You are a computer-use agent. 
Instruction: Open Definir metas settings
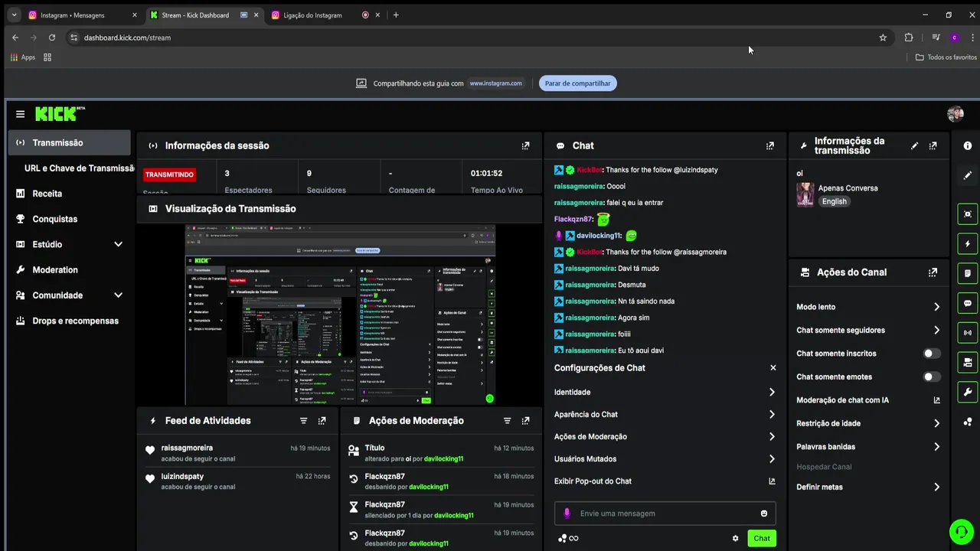(868, 487)
